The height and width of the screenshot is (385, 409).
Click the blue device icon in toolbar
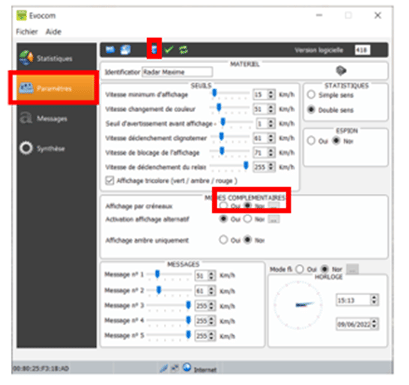pyautogui.click(x=154, y=49)
